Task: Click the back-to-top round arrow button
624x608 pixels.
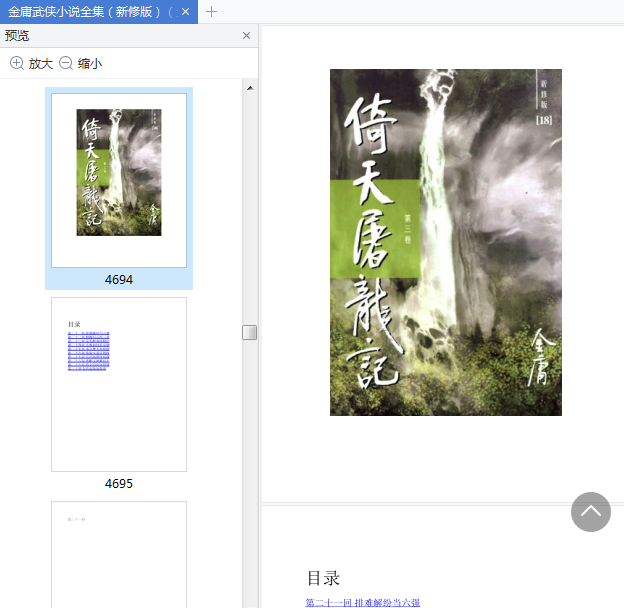Action: [x=591, y=512]
